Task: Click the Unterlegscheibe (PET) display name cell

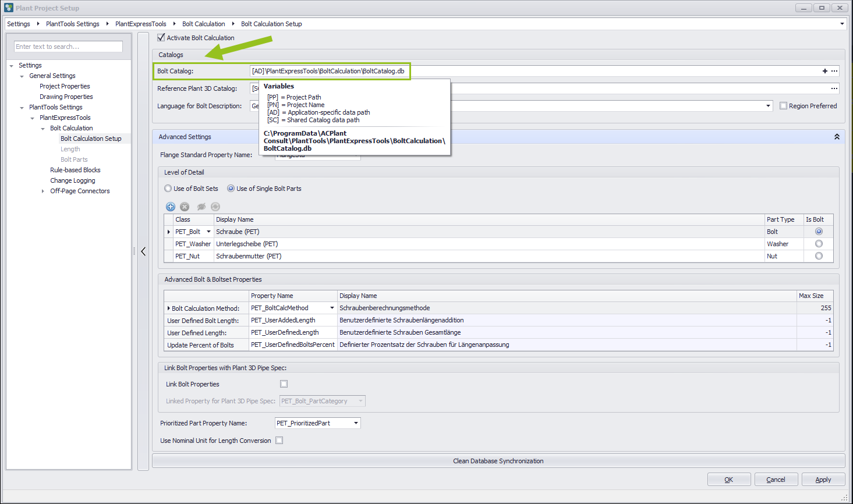Action: point(489,244)
